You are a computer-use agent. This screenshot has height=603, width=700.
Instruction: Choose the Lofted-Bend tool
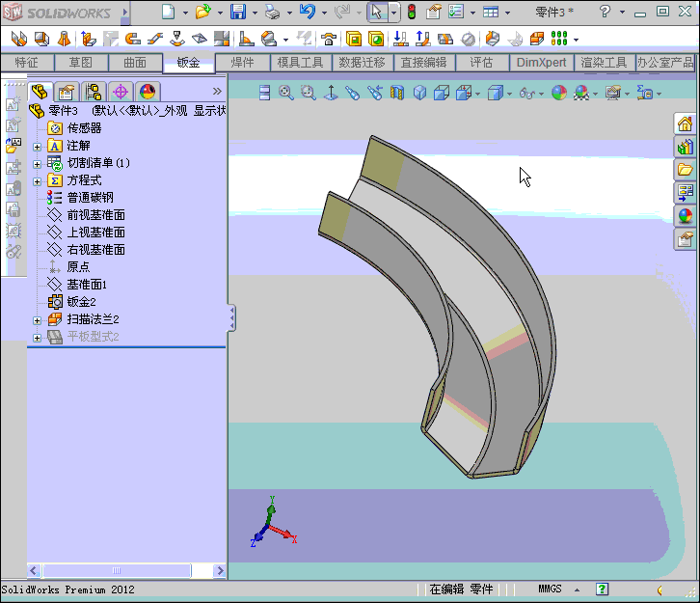point(65,39)
